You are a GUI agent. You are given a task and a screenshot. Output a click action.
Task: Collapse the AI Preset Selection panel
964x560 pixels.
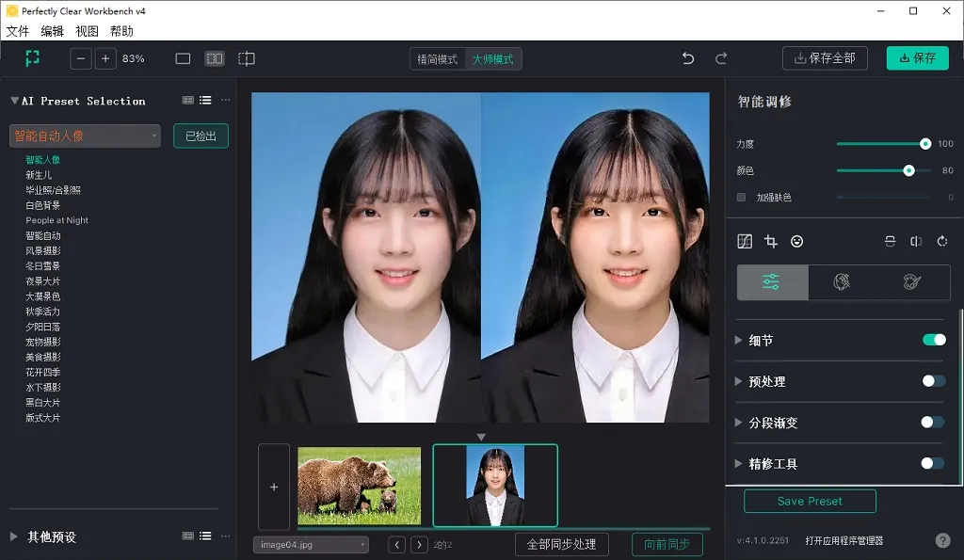tap(12, 100)
